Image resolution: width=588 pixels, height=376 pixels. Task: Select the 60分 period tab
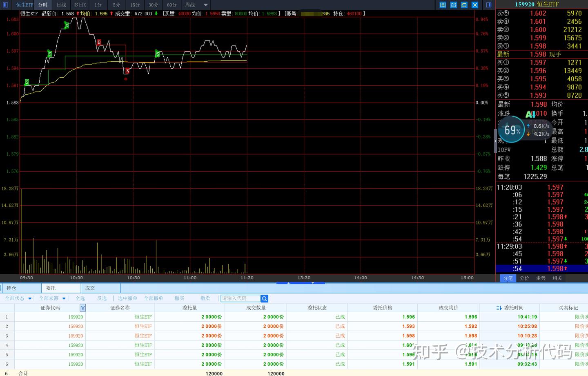point(172,5)
